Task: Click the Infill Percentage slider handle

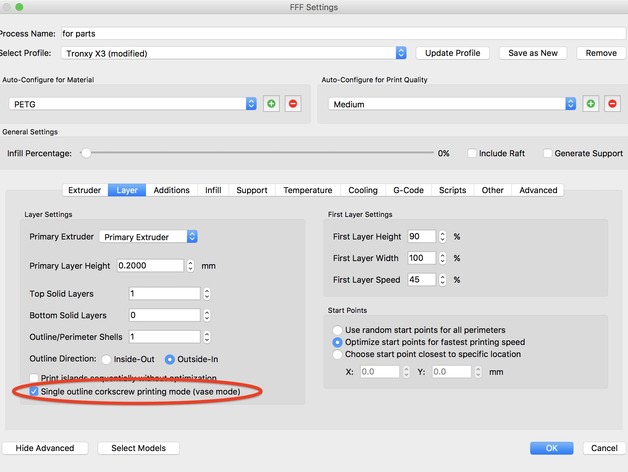Action: (86, 154)
